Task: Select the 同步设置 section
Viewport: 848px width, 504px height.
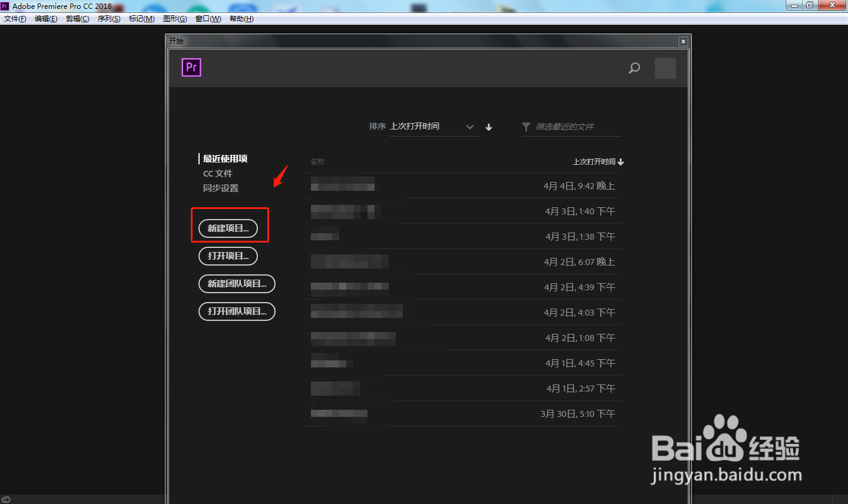Action: [221, 188]
